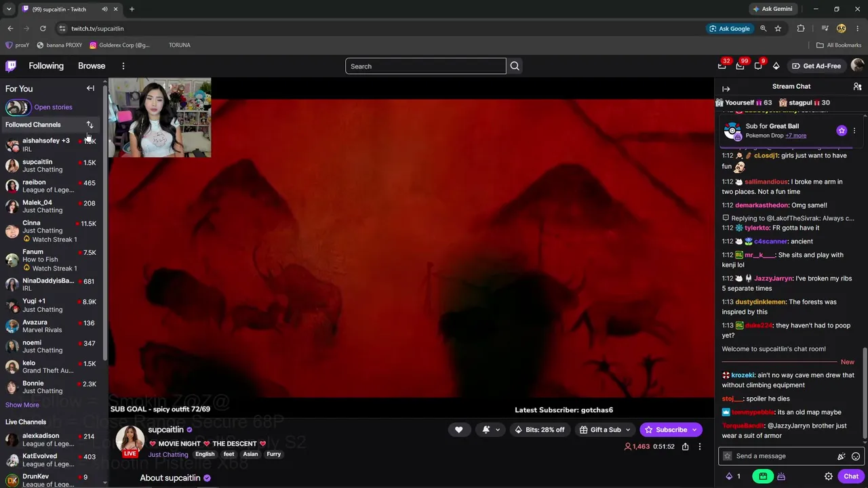
Task: Open raeibon channel in sidebar
Action: 52,186
